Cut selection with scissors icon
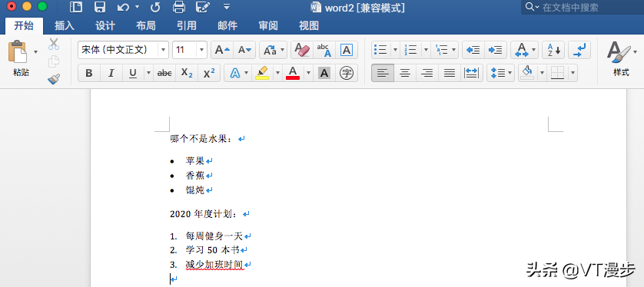The image size is (644, 287). (54, 44)
